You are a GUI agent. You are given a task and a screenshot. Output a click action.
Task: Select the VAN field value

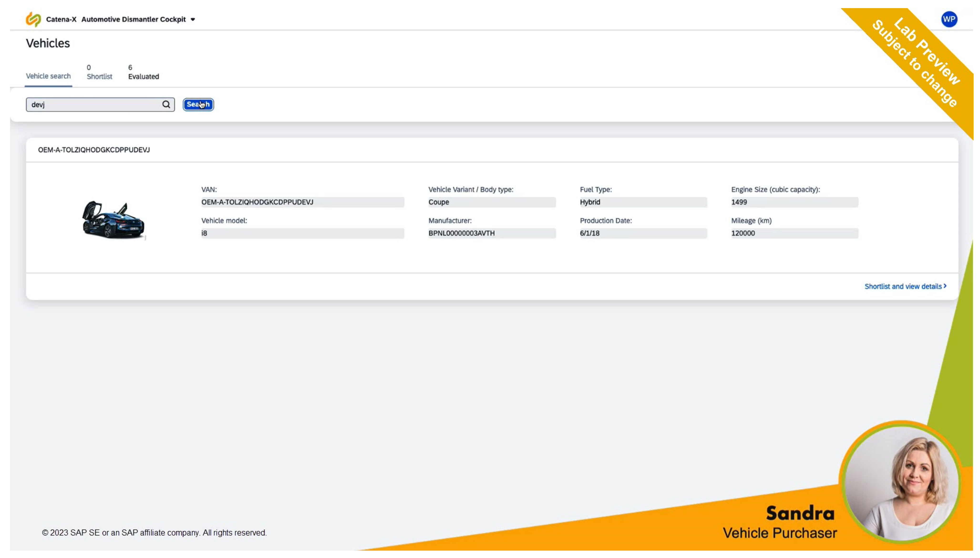click(302, 202)
